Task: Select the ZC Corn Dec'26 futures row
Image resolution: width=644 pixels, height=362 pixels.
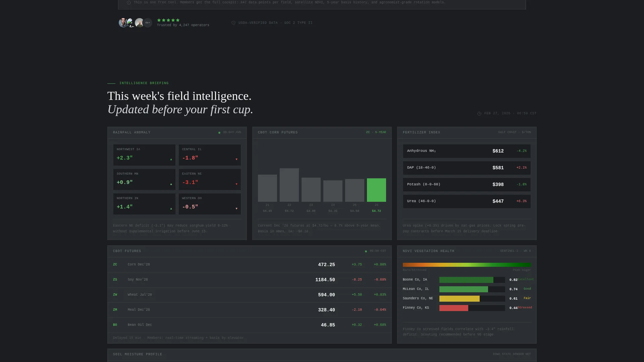Action: tap(250, 265)
